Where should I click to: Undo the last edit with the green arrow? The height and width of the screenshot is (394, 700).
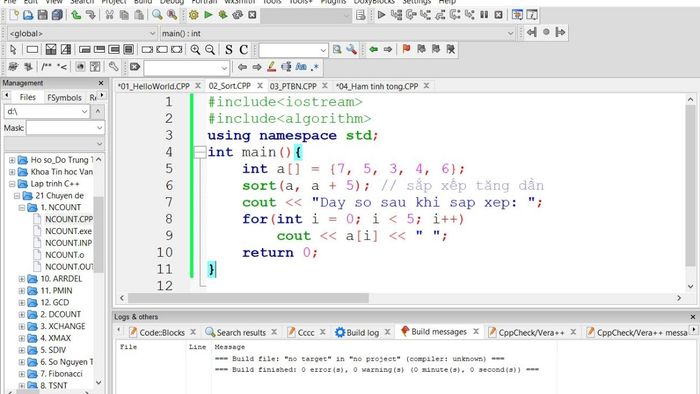(x=76, y=15)
